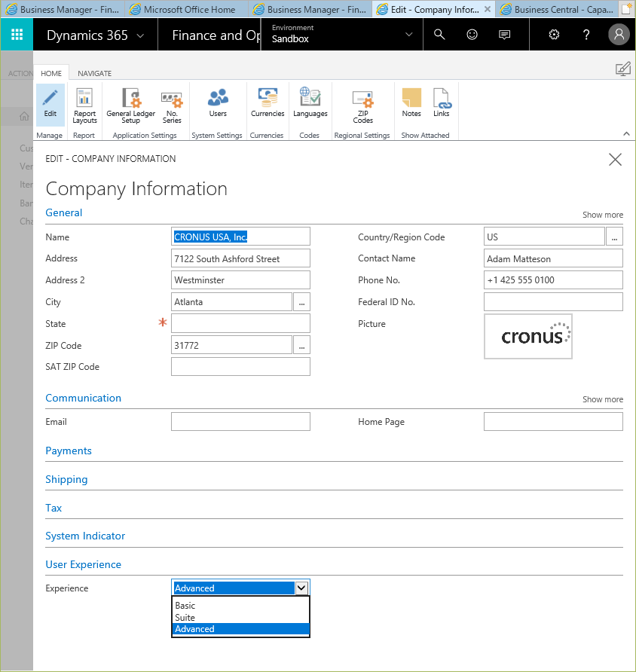Click the SAT ZIP Code field

(x=240, y=367)
